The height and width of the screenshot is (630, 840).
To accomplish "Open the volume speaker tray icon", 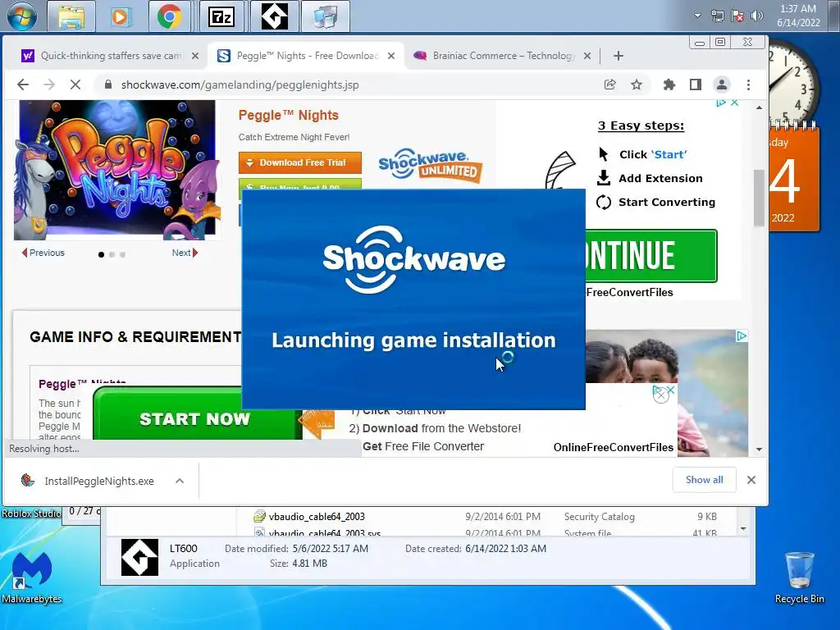I will pos(757,16).
